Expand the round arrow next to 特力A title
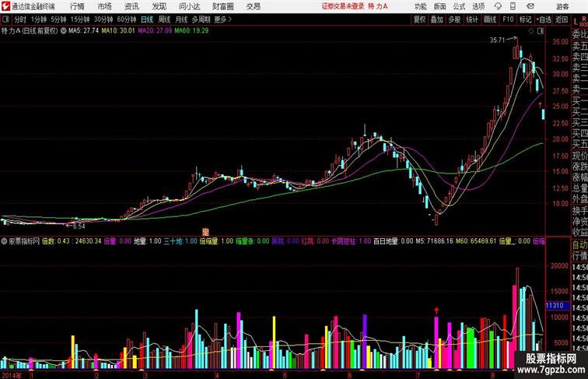The width and height of the screenshot is (588, 379). click(x=63, y=31)
